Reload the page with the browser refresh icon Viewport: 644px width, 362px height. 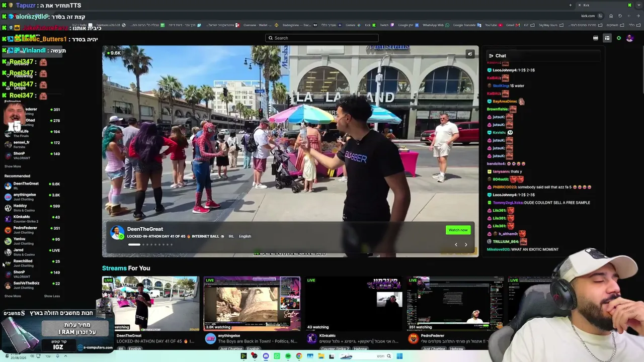(x=620, y=16)
